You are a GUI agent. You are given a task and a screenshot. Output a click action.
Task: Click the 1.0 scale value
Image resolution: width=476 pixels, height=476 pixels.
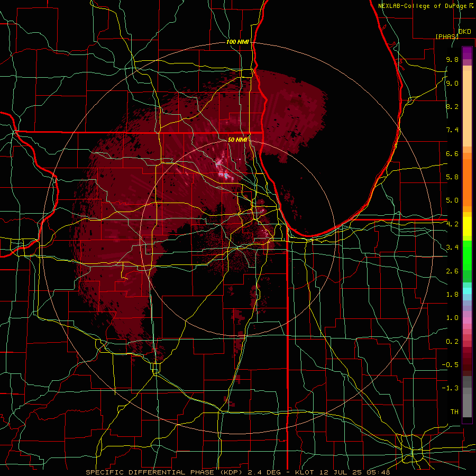pos(452,318)
